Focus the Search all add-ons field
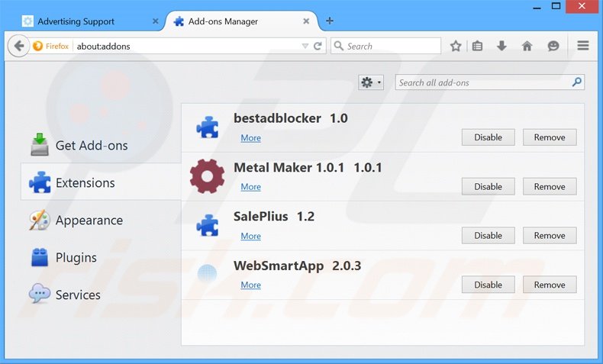Viewport: 603px width, 364px height. click(x=490, y=82)
